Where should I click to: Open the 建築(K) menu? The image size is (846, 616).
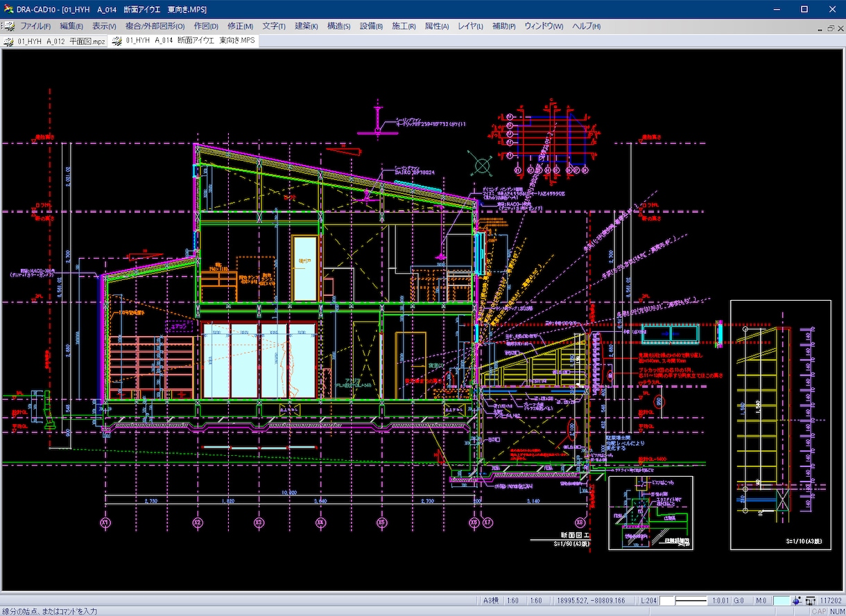[306, 26]
